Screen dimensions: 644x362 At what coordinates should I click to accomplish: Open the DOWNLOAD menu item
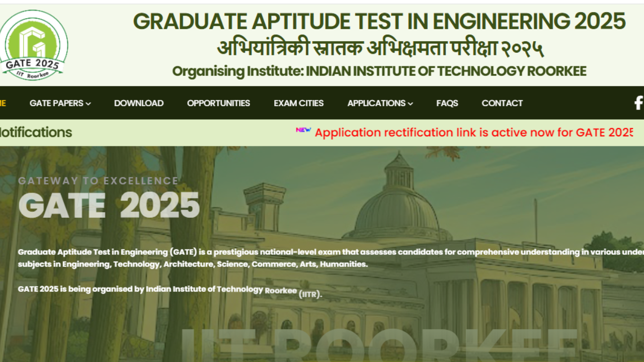pos(139,103)
